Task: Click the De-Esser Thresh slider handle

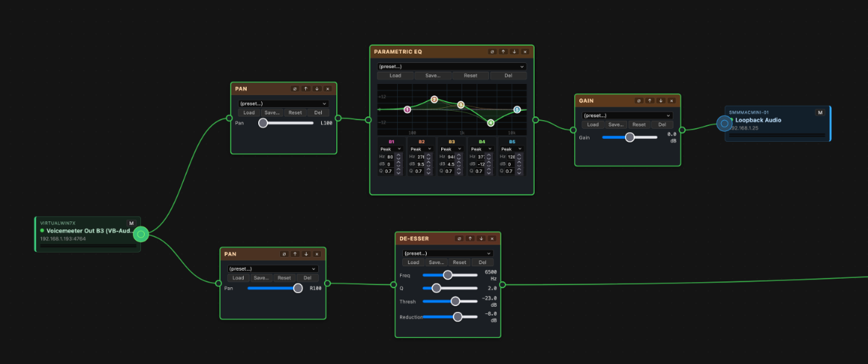Action: pos(455,302)
